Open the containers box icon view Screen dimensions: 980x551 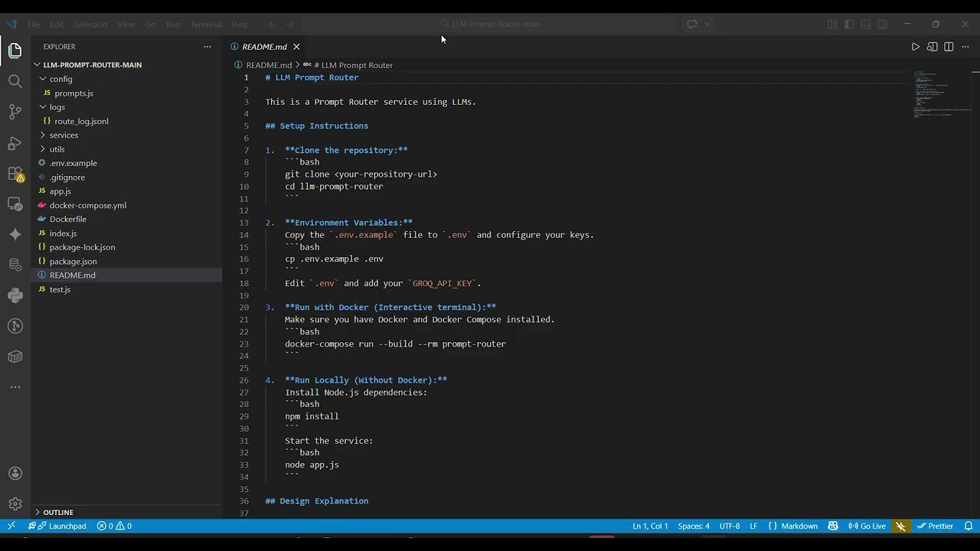click(15, 357)
